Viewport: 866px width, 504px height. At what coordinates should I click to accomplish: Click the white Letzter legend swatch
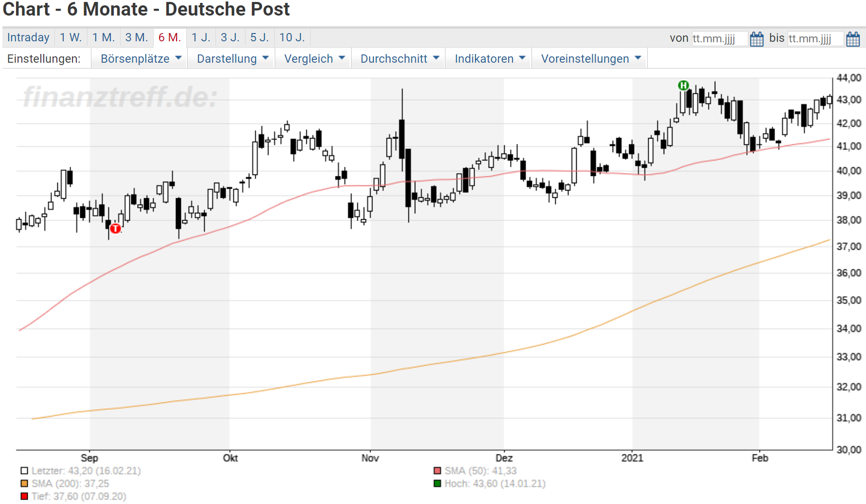pyautogui.click(x=24, y=471)
